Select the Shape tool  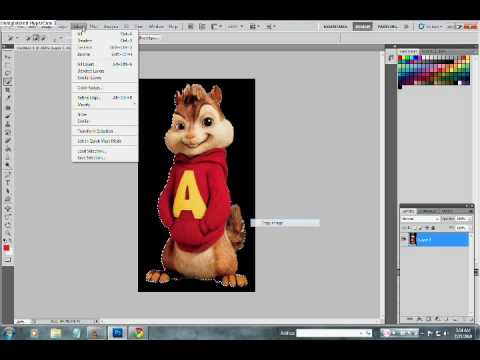[8, 199]
